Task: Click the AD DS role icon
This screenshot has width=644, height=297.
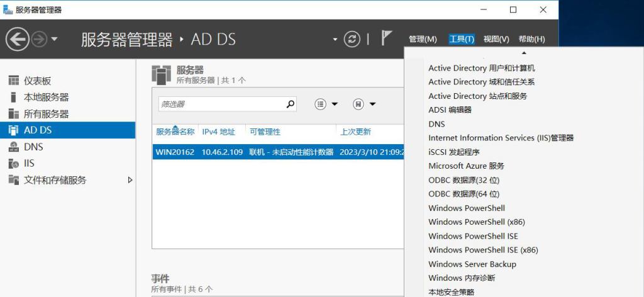Action: [x=14, y=130]
